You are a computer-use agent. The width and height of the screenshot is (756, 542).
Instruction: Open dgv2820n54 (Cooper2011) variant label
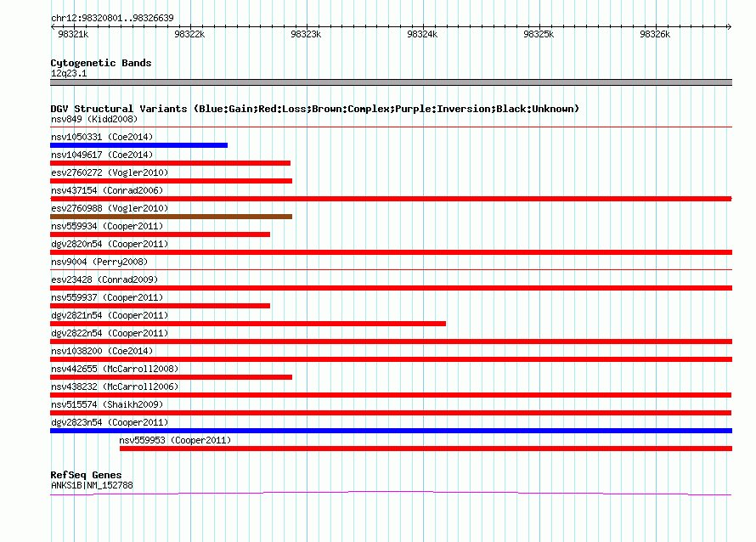tap(110, 244)
